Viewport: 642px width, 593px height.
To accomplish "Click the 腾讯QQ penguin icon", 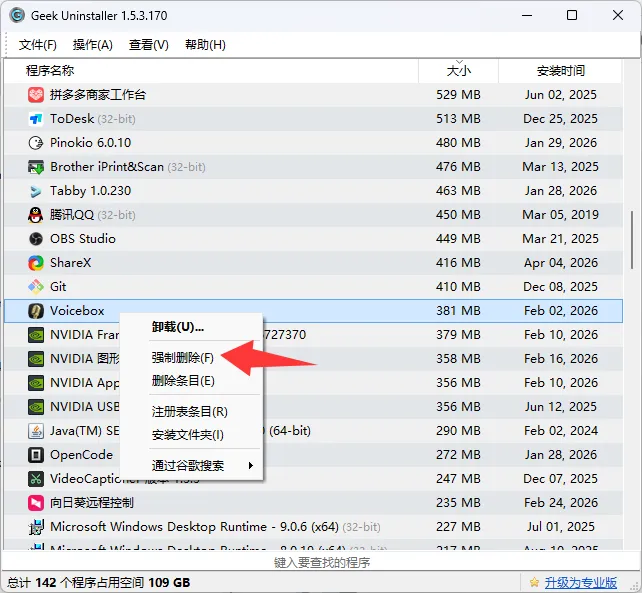I will click(x=36, y=215).
